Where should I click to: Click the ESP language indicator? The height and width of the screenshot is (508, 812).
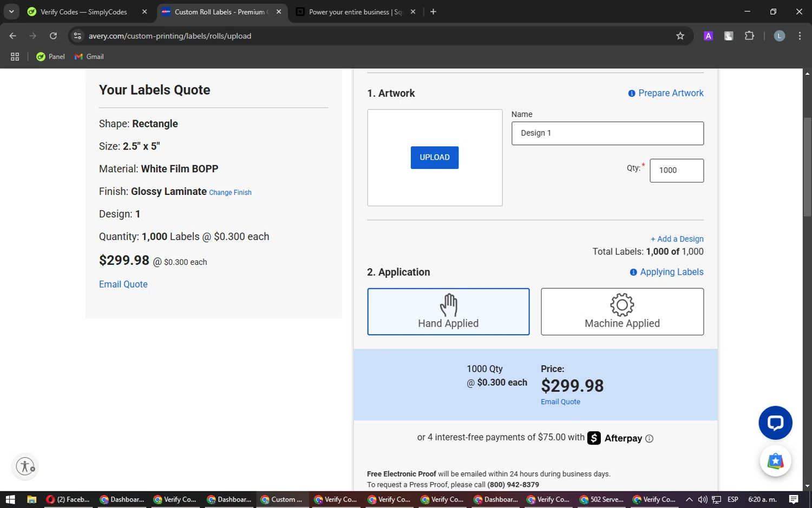pos(733,499)
